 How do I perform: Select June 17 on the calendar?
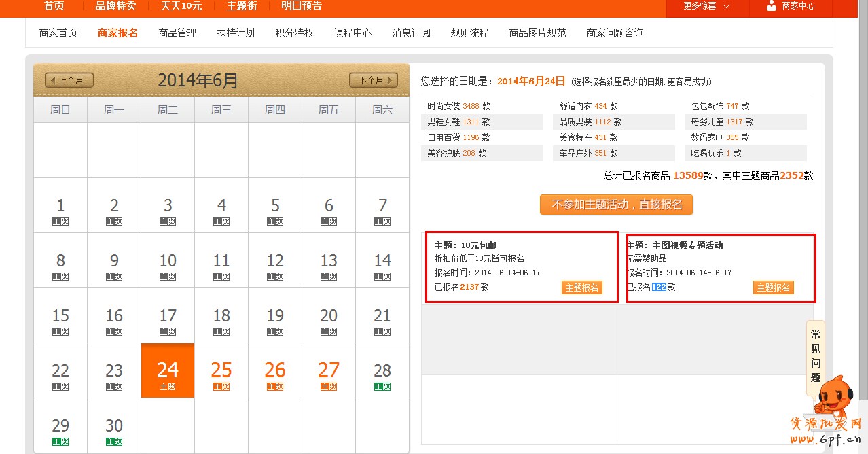click(x=168, y=316)
